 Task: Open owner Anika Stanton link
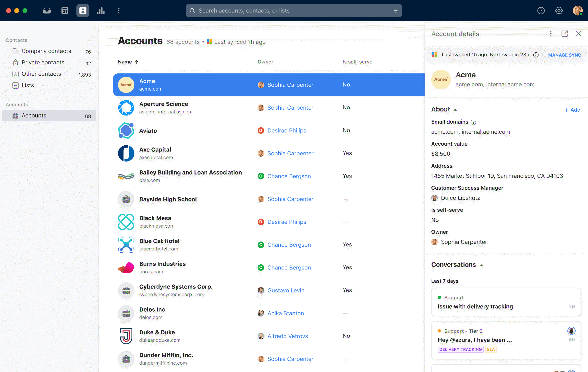pyautogui.click(x=285, y=313)
